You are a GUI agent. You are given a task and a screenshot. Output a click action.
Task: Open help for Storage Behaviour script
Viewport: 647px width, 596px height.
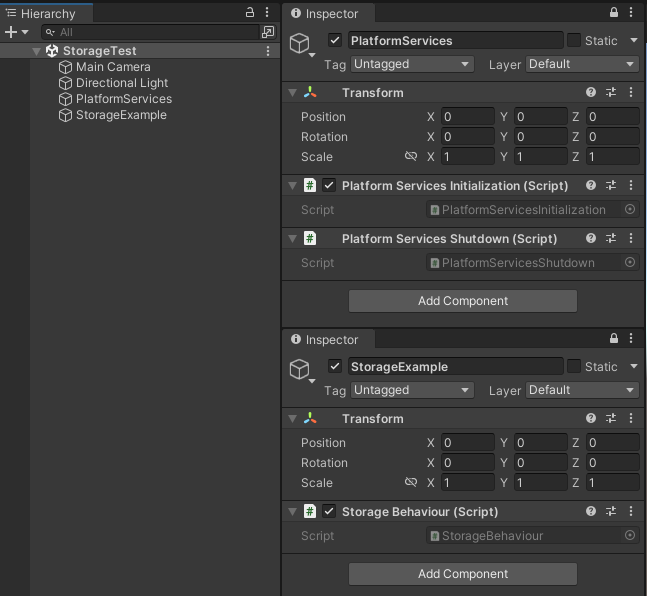click(591, 511)
